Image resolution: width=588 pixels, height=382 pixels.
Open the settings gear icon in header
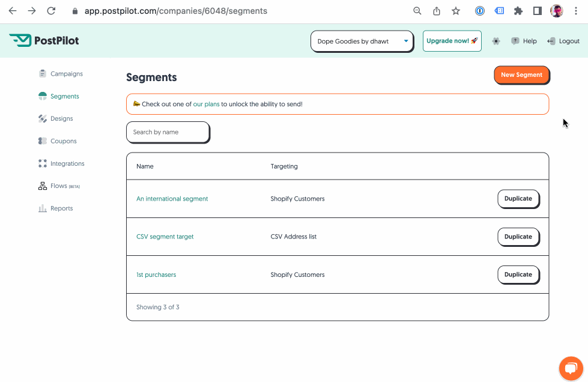tap(496, 41)
